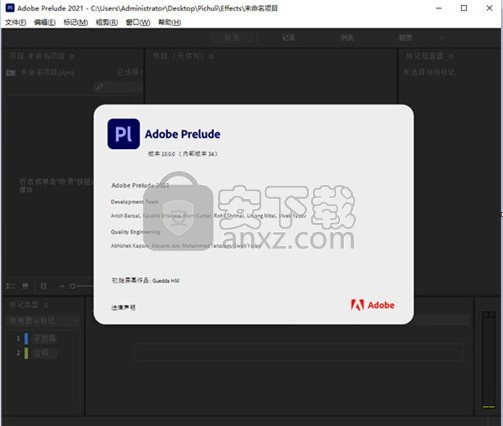This screenshot has height=426, width=503.
Task: Switch project panel to thumbnail view
Action: [x=25, y=286]
